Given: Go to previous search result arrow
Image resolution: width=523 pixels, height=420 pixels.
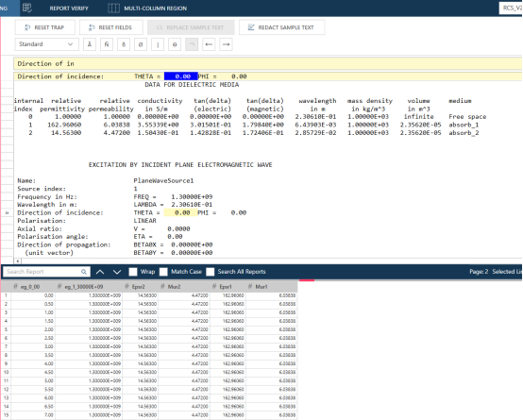Looking at the screenshot, I should [100, 272].
